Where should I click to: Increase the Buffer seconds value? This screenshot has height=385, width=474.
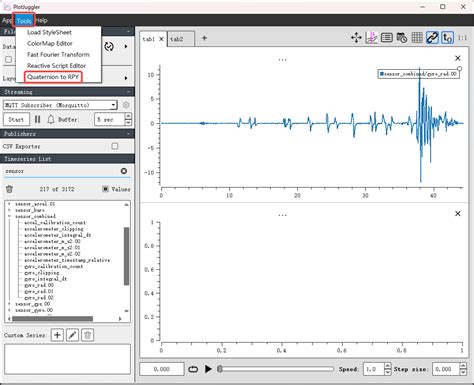[128, 116]
